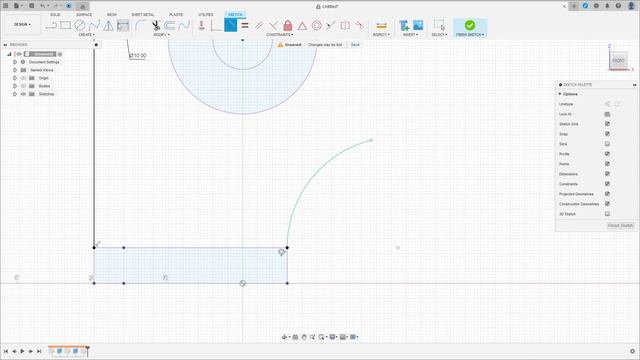This screenshot has width=640, height=360.
Task: Open the notifications bell icon
Action: click(607, 6)
